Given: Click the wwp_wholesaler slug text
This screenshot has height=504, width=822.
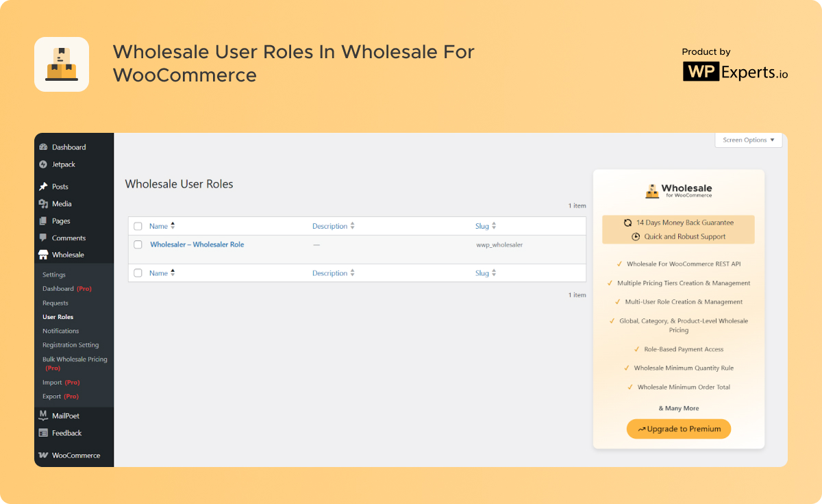Looking at the screenshot, I should (499, 244).
